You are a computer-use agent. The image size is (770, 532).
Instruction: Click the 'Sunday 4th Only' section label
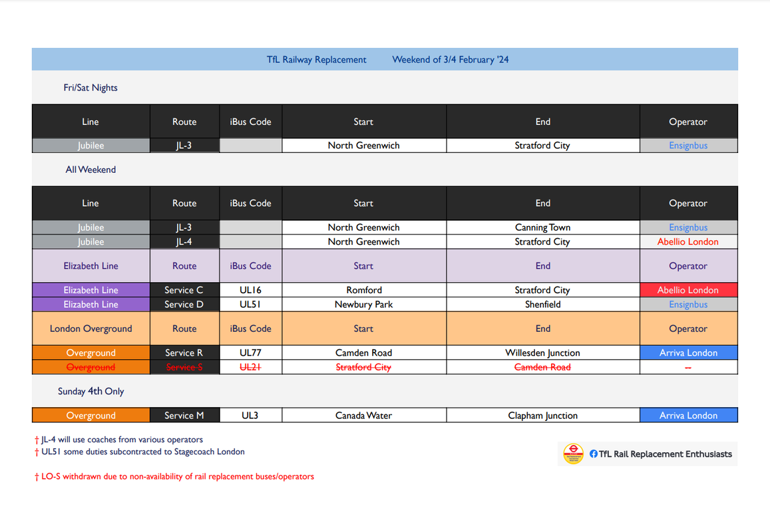pos(91,391)
